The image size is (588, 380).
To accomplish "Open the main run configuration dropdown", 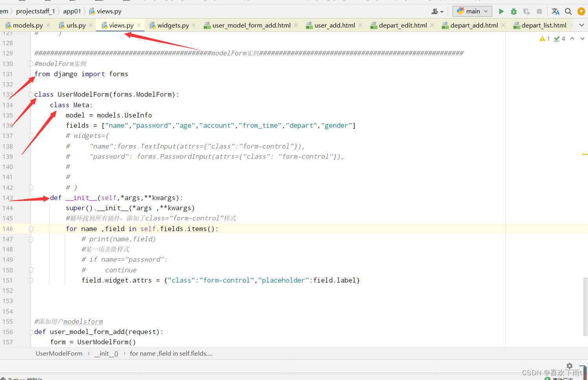I will (473, 11).
